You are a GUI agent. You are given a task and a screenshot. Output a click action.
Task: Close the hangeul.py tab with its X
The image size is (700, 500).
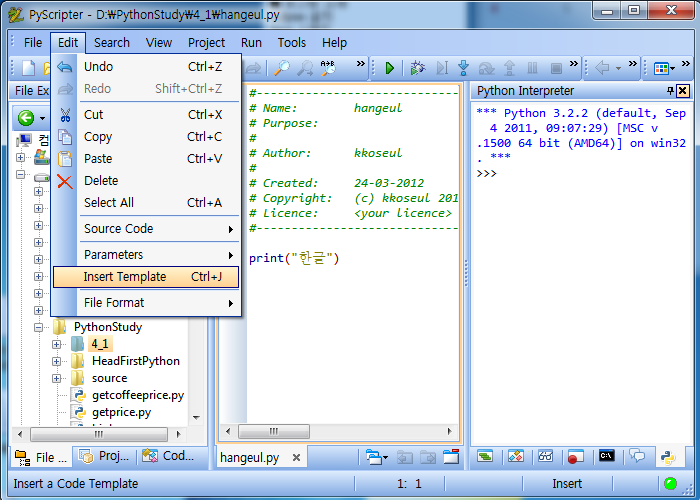pos(296,458)
